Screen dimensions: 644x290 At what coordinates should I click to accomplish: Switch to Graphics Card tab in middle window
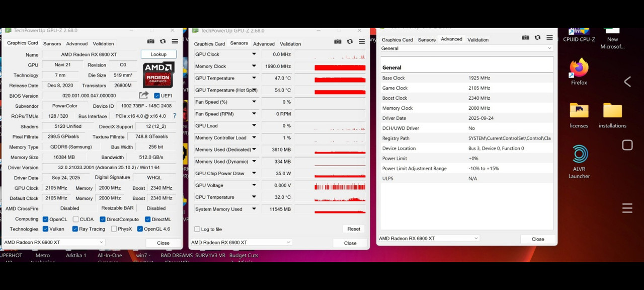[x=209, y=44]
